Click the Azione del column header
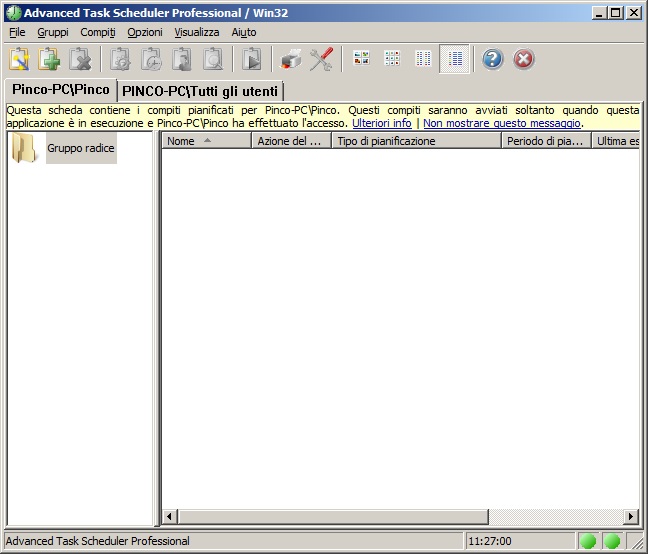Screen dimensions: 648x554 (291, 141)
